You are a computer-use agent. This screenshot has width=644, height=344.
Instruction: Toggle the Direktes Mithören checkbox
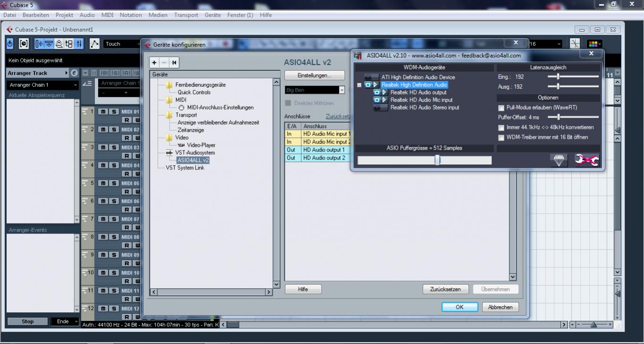[x=288, y=103]
